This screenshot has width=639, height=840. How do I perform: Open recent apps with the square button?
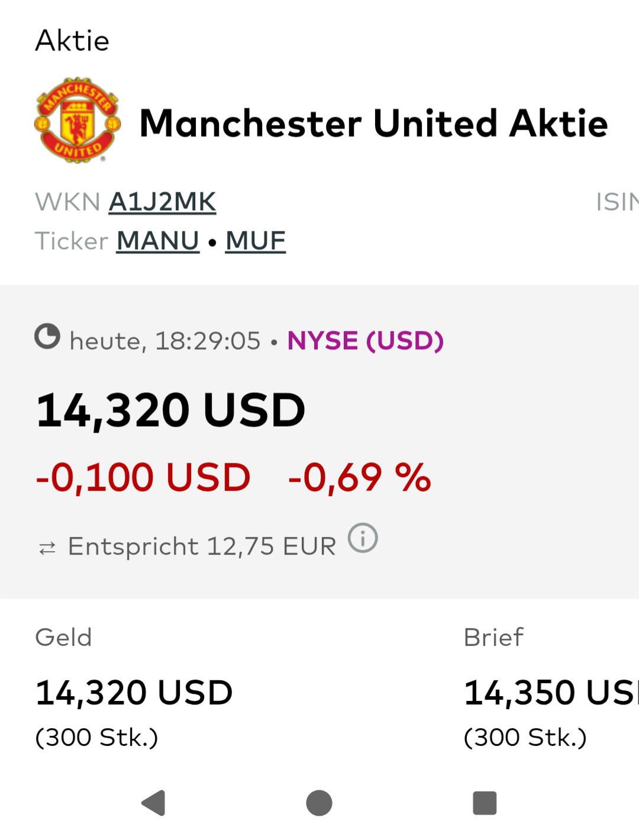click(485, 803)
